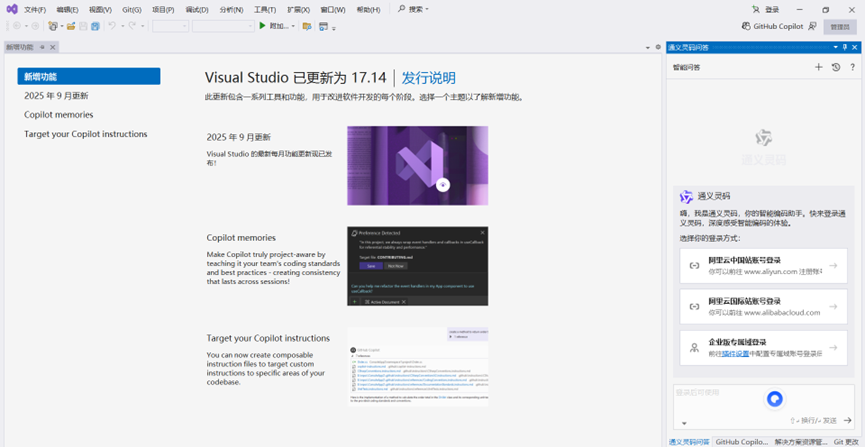Screen dimensions: 865x447
Task: Open the 发行说明 release notes link
Action: coord(429,78)
